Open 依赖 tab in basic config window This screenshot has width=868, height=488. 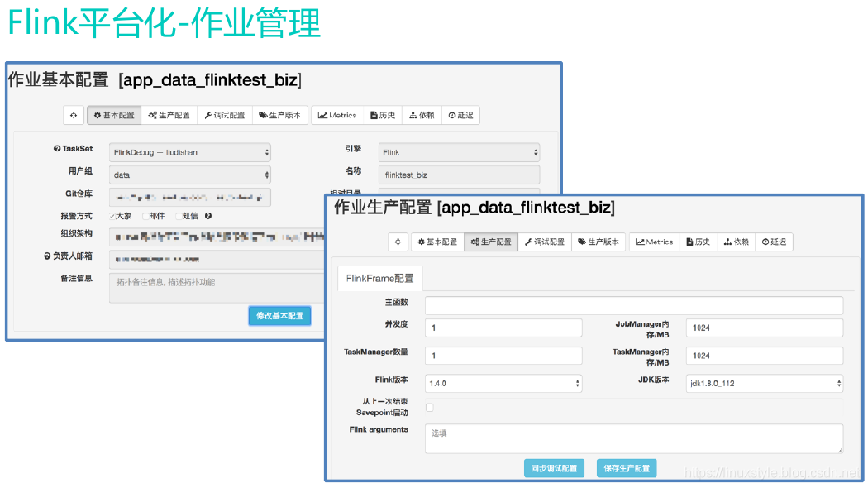422,115
